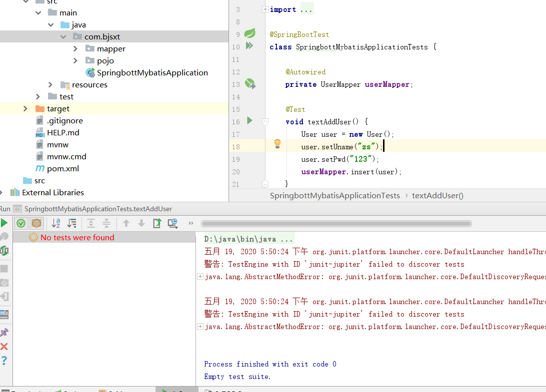Screen dimensions: 546x392
Task: Click the Spring bean leaf gutter icon
Action: [249, 33]
